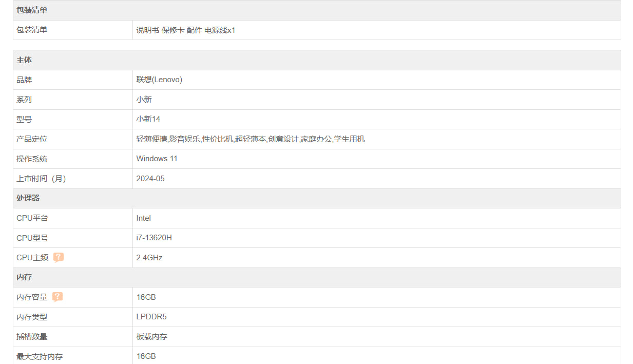Click the 系列 row value 小新

(x=144, y=100)
